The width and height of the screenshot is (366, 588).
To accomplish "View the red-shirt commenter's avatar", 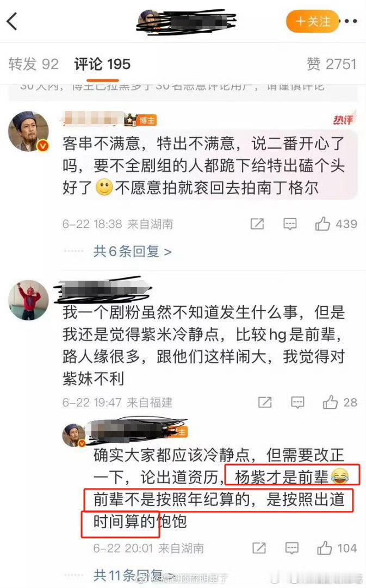I will click(x=28, y=300).
